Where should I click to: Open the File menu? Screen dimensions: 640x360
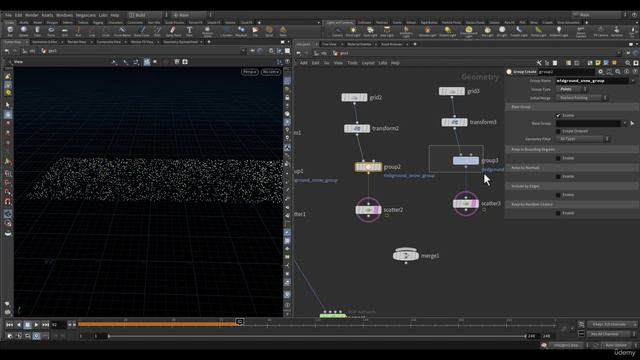(8, 15)
